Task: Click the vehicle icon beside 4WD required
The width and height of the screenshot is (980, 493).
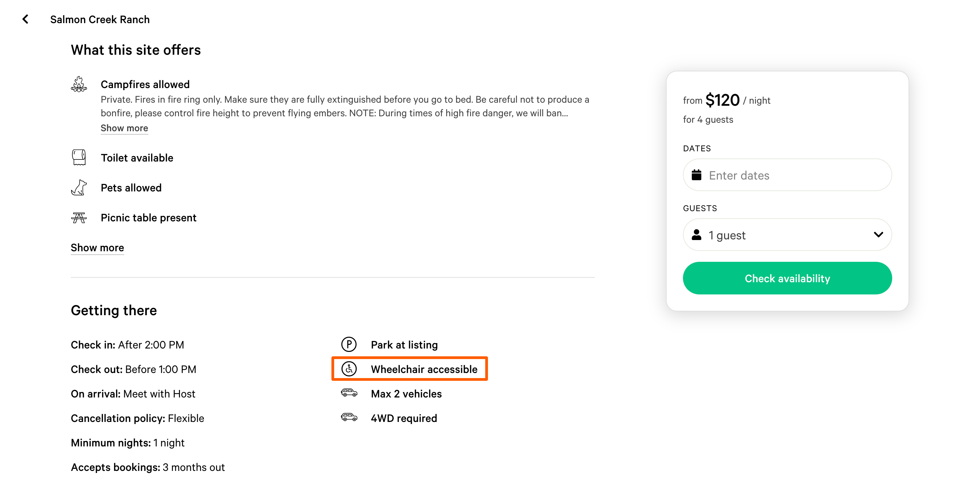Action: [x=349, y=418]
